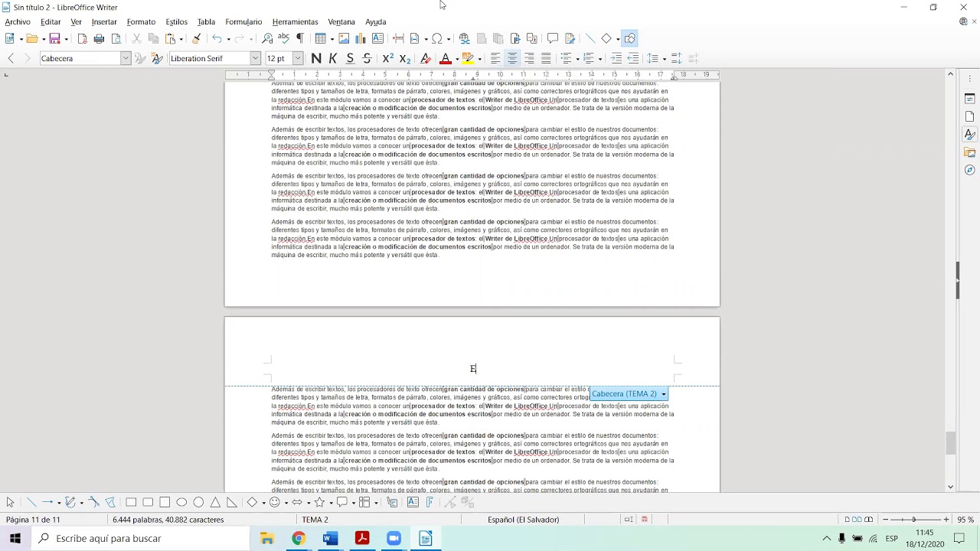
Task: Open the Cabecera paragraph style dropdown
Action: click(126, 58)
